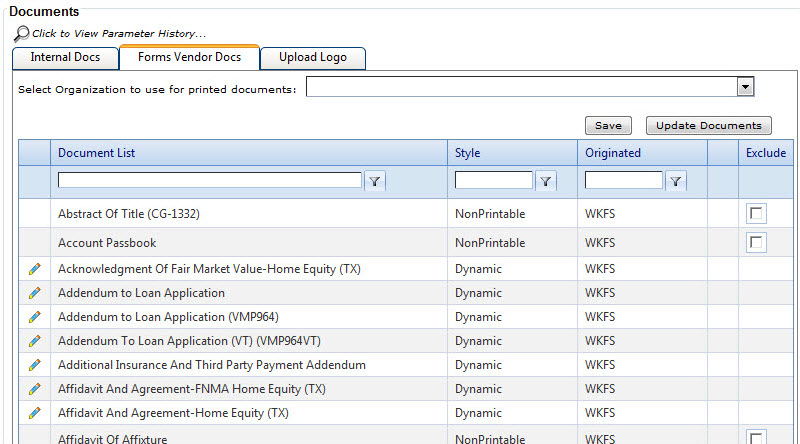The height and width of the screenshot is (444, 800).
Task: Select Affidavit And Agreement-Home Equity (TX) text
Action: pyautogui.click(x=173, y=413)
